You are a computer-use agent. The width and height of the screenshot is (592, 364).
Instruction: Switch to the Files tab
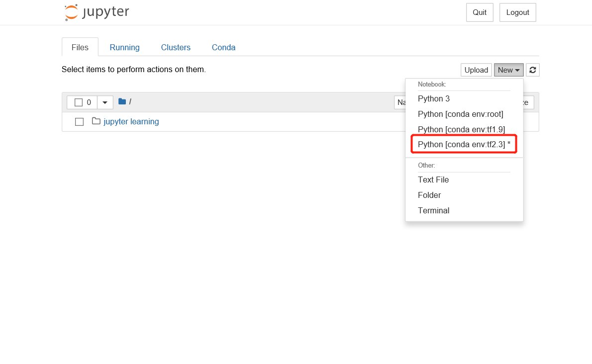[80, 47]
